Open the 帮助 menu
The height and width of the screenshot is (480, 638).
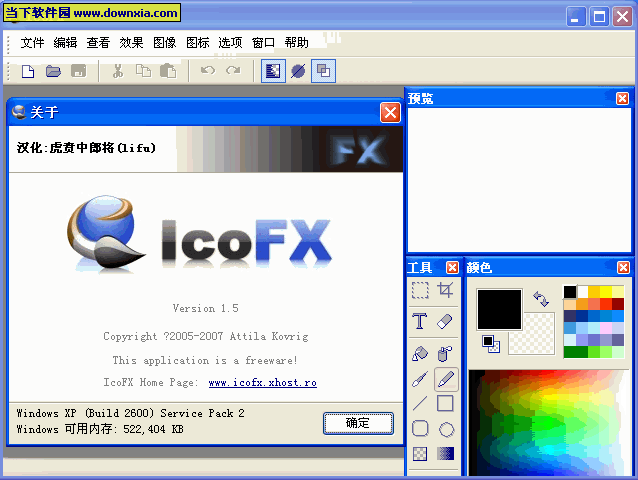coord(296,42)
